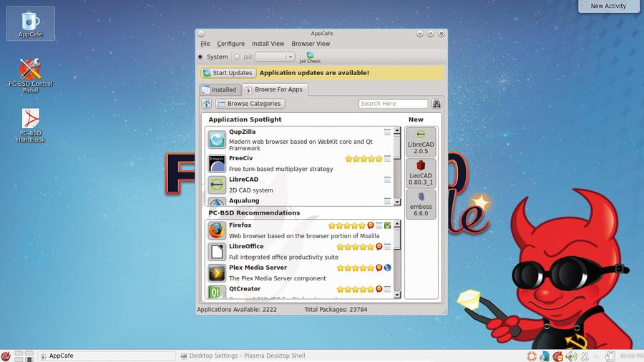Click the LeoCAD 0.80.3_1 new app button

pyautogui.click(x=421, y=173)
